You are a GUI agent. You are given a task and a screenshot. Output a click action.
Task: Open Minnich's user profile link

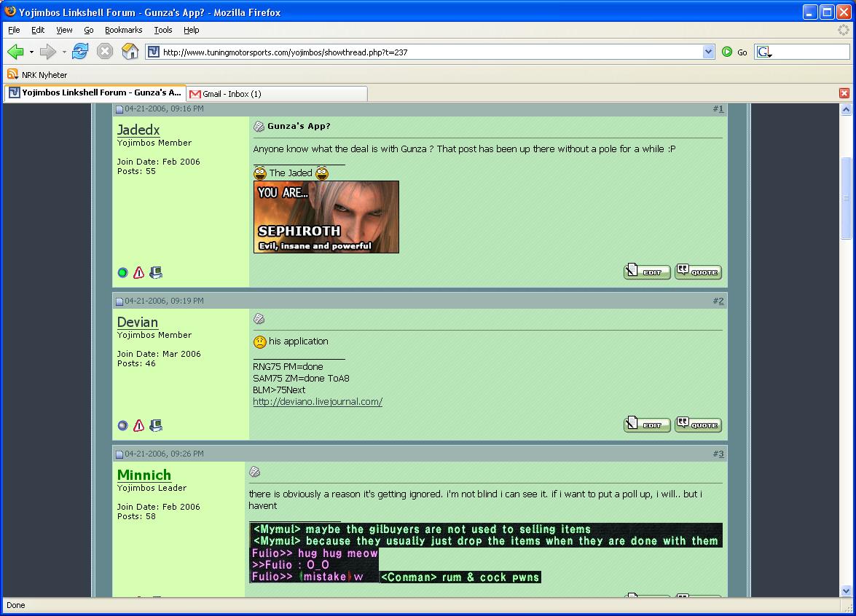[x=144, y=475]
